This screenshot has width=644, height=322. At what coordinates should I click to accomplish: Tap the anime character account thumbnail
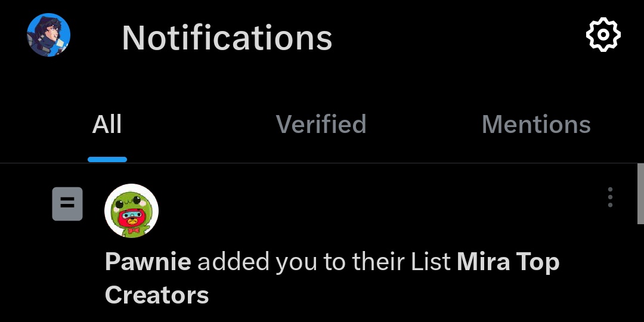(x=49, y=35)
